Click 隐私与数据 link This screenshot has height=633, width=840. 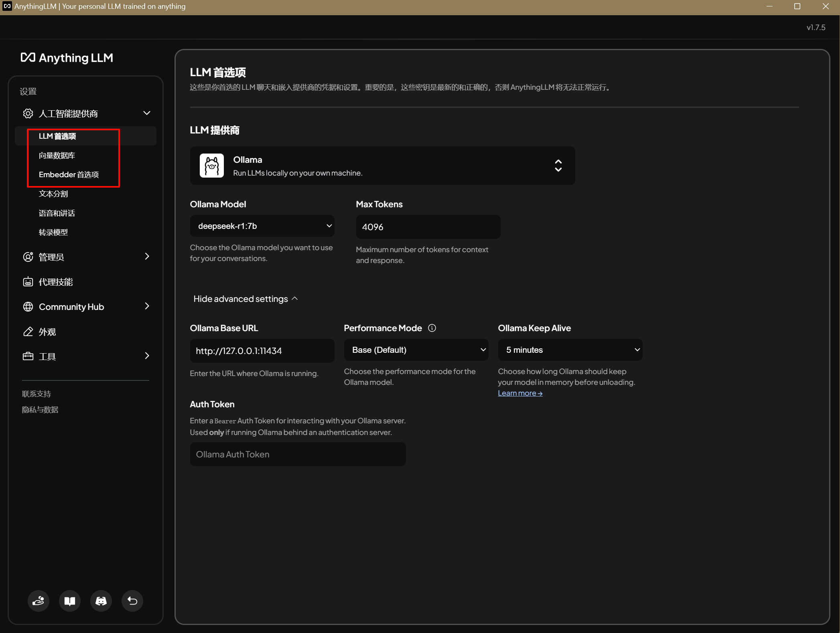pyautogui.click(x=40, y=410)
